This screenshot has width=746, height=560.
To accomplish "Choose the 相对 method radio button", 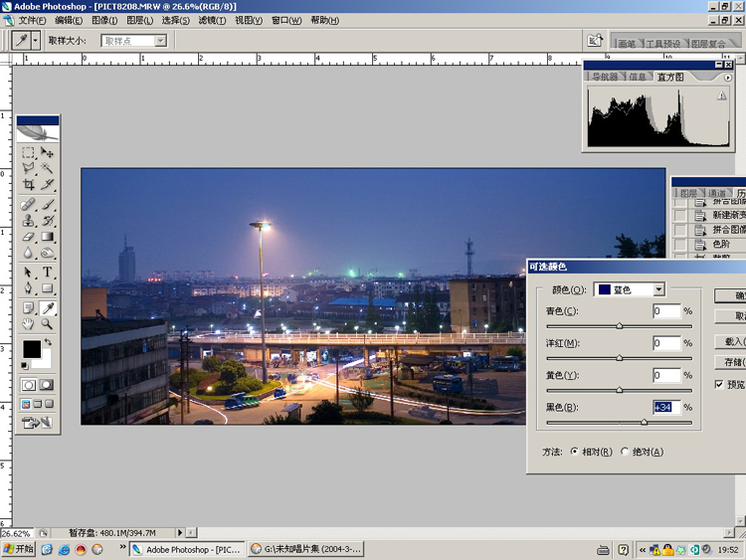I will [575, 452].
